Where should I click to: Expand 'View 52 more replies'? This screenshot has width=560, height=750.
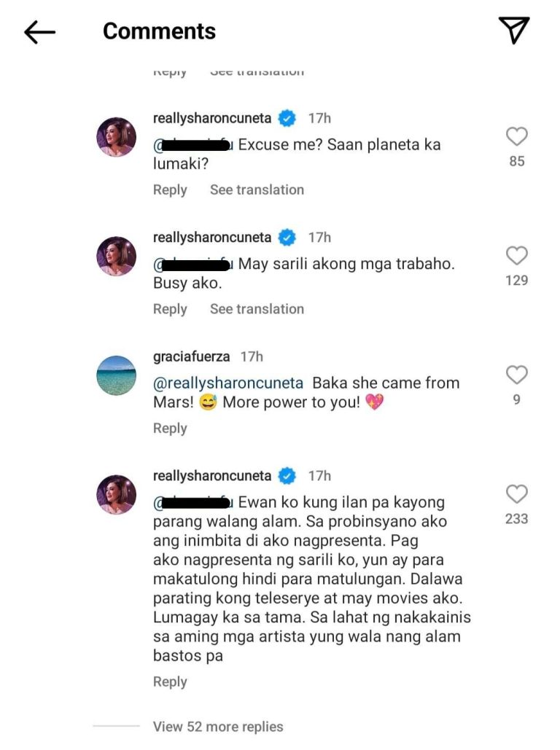pyautogui.click(x=218, y=727)
